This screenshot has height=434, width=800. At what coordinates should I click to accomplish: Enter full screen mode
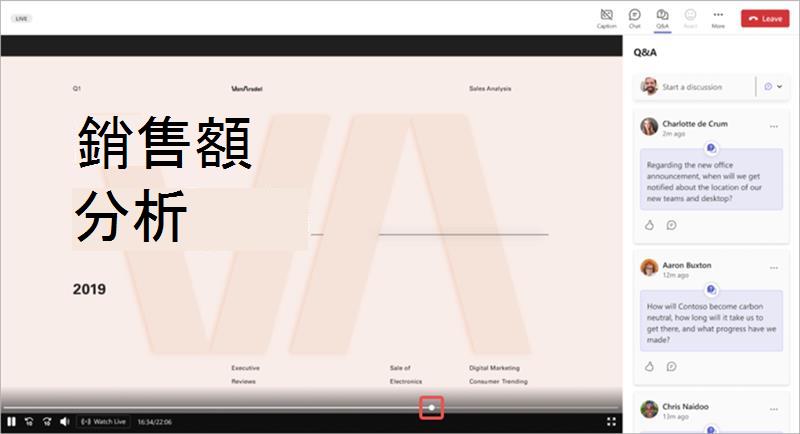[x=611, y=421]
